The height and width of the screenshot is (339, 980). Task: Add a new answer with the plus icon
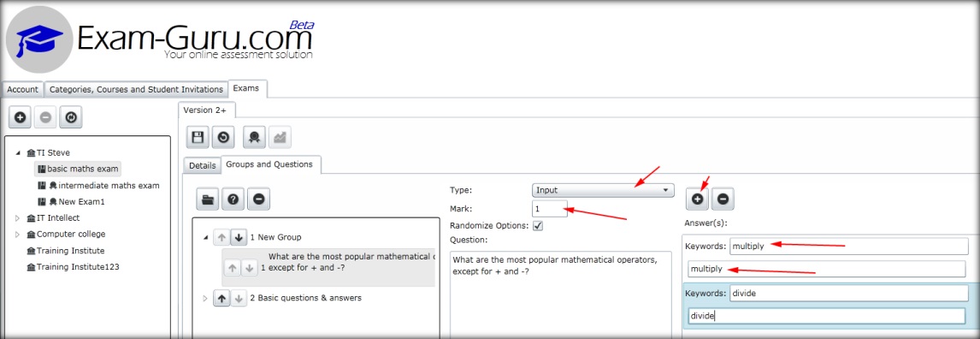(x=698, y=199)
